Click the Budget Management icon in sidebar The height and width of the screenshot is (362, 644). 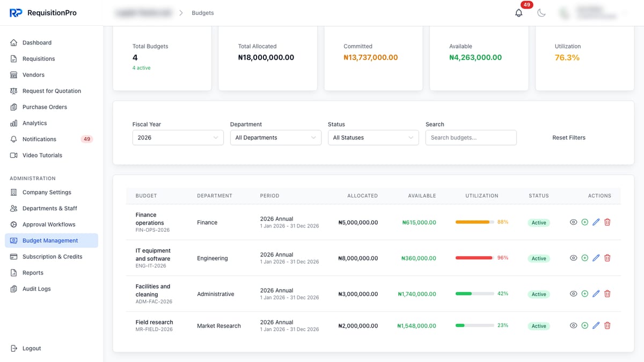[14, 241]
